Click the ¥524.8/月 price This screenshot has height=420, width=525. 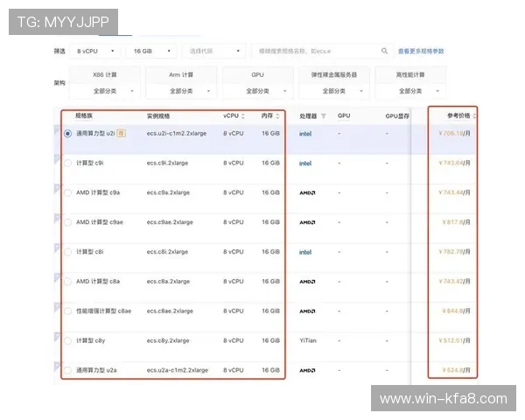[457, 370]
